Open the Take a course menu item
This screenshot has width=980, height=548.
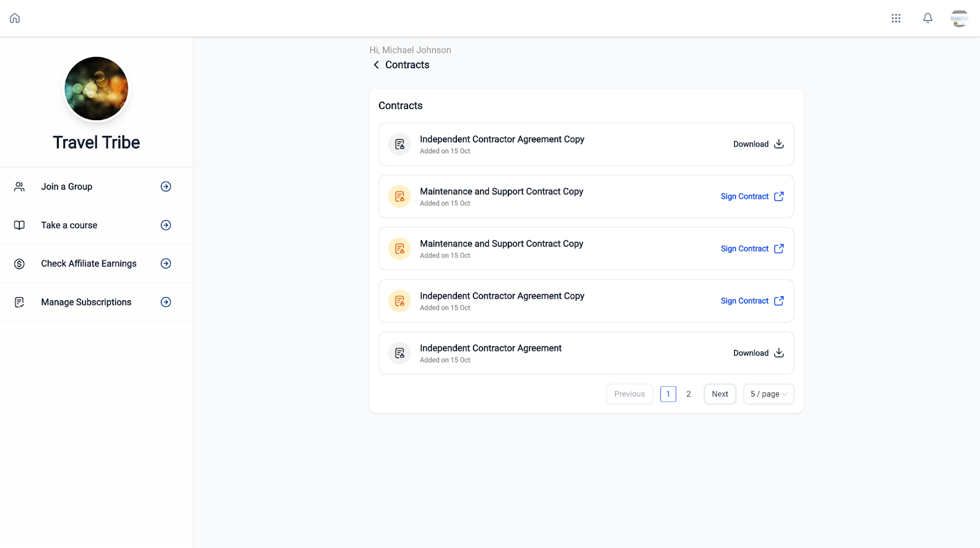pyautogui.click(x=96, y=226)
